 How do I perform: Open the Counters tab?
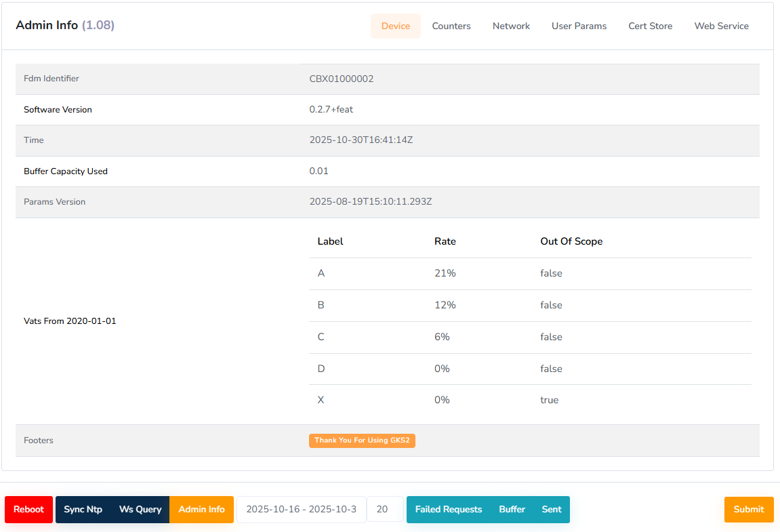(451, 26)
